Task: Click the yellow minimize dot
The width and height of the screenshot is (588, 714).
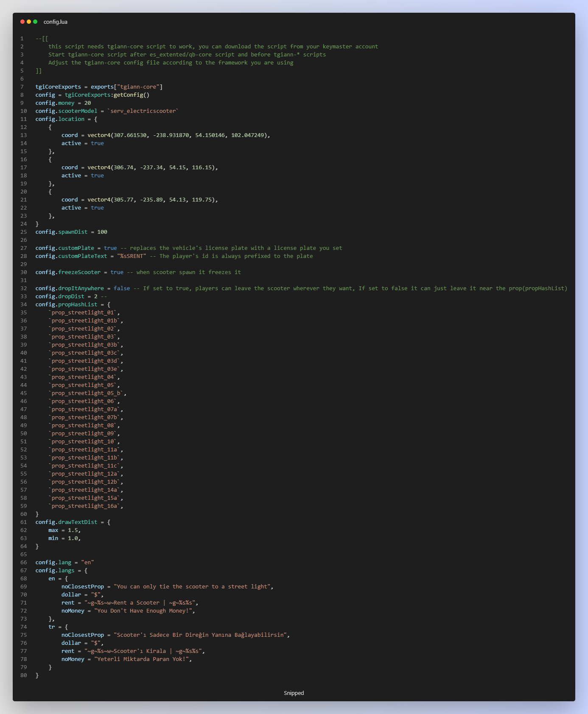Action: 29,22
